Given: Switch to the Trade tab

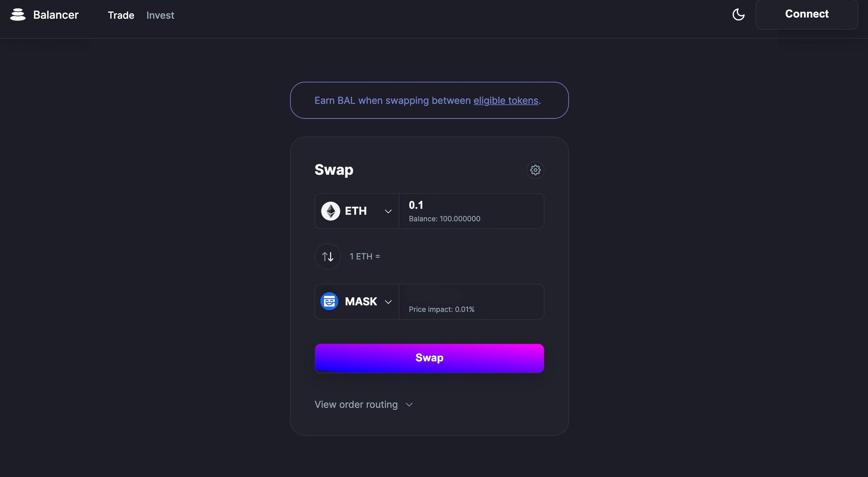Looking at the screenshot, I should [x=121, y=15].
